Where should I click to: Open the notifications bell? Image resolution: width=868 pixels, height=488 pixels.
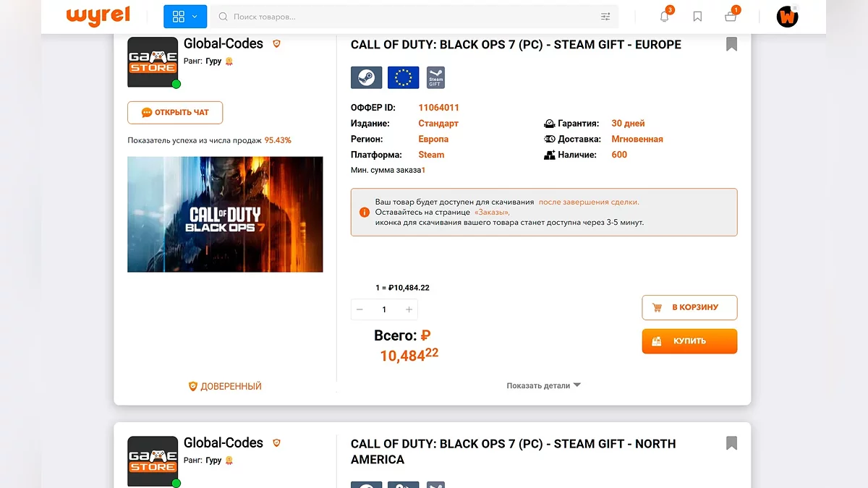pyautogui.click(x=664, y=17)
